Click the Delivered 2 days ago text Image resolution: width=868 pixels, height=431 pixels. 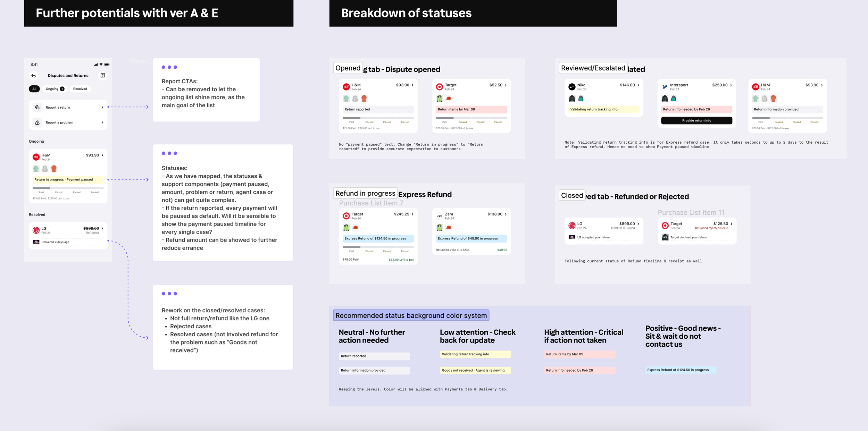click(55, 242)
